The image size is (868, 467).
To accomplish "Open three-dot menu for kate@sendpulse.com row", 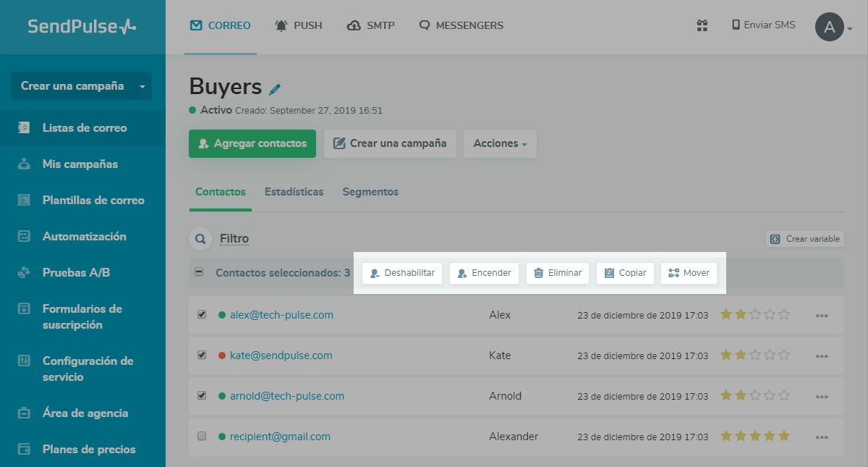I will pos(821,356).
